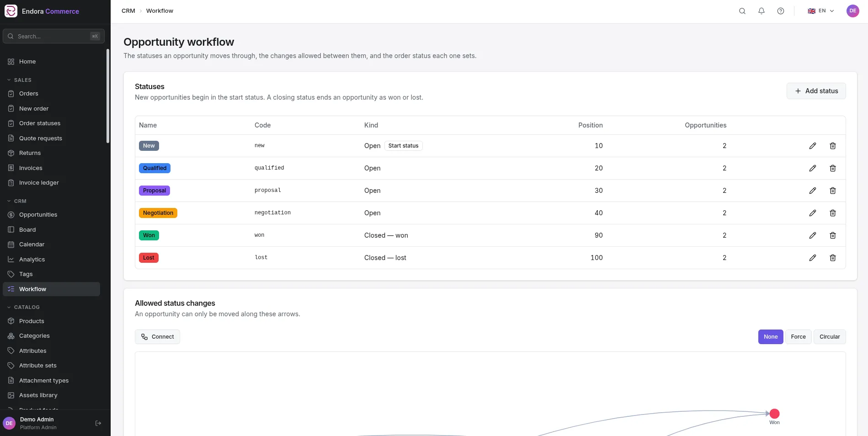Screen dimensions: 868x436
Task: Focus the sidebar Search field
Action: (53, 36)
